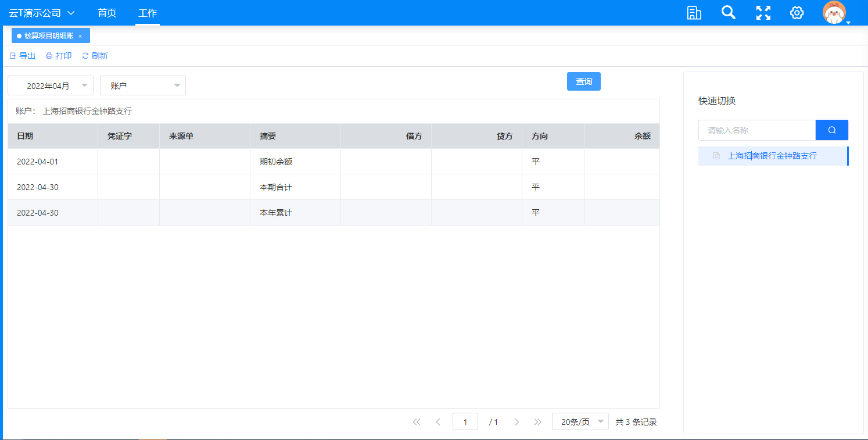Click the quick switch search icon button
Viewport: 868px width, 440px height.
(831, 130)
